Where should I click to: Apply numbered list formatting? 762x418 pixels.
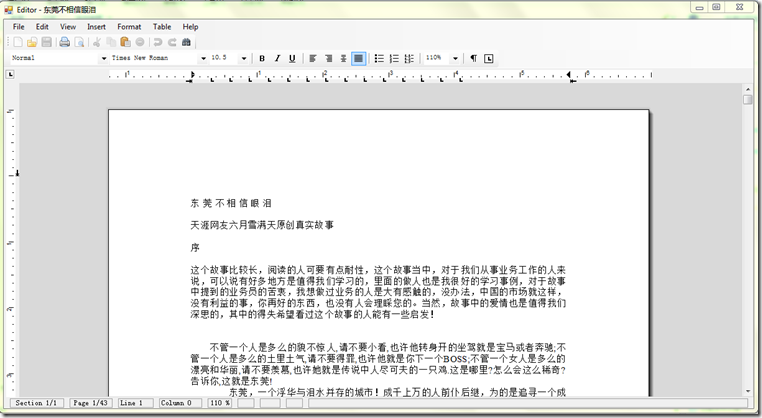394,58
